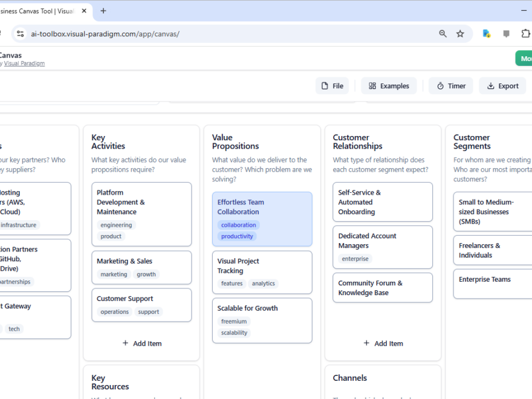The height and width of the screenshot is (399, 532).
Task: Click inside the browser address bar
Action: click(x=181, y=34)
